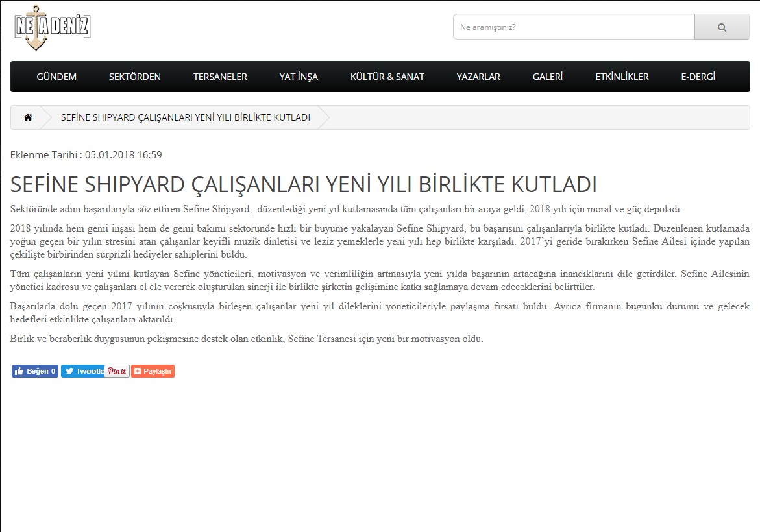Click the sentence starting 'Birlik ve beraberlik duygusunun'
The image size is (760, 532).
click(247, 339)
